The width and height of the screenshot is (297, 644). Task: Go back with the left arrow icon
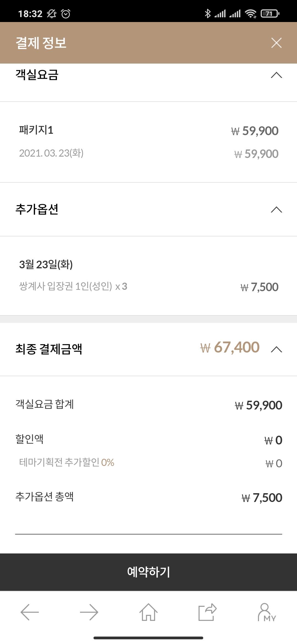point(30,612)
